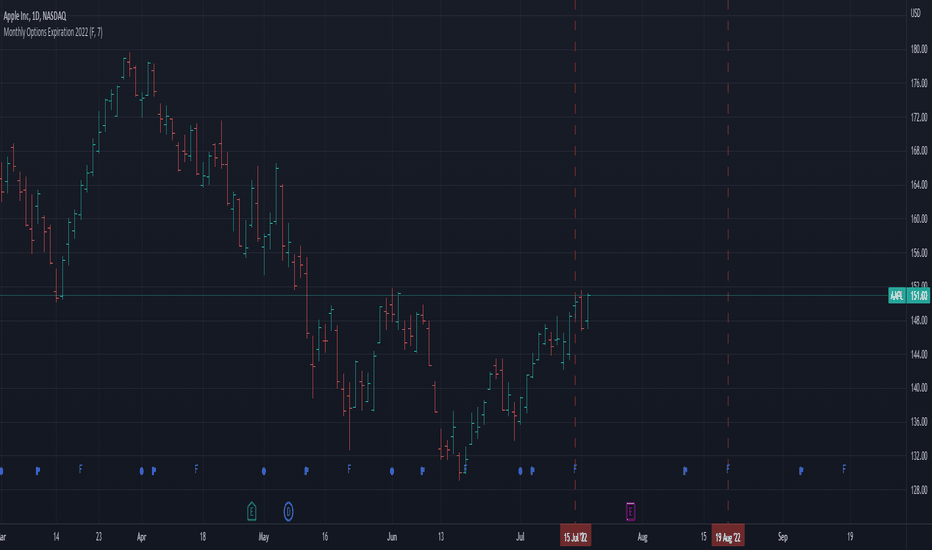Click the blue dot marker above the Apr label

[x=141, y=471]
